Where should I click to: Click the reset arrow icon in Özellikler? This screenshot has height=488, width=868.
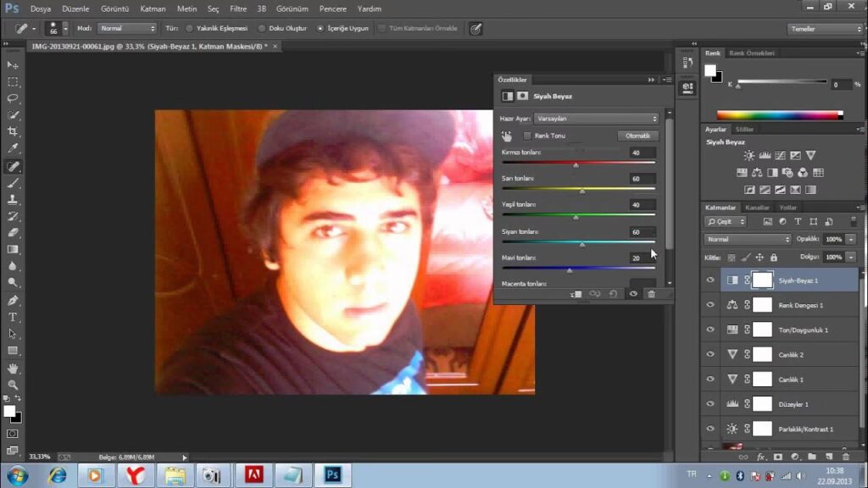[x=613, y=294]
